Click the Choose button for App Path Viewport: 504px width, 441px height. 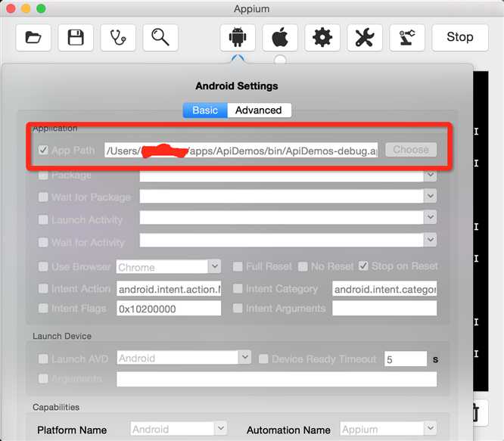411,150
